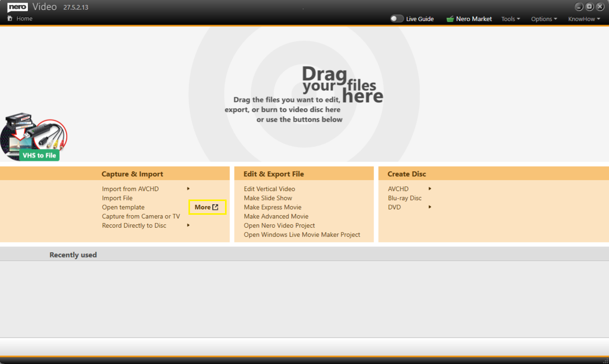609x364 pixels.
Task: Expand the AVCHD disc submenu arrow
Action: tap(430, 189)
